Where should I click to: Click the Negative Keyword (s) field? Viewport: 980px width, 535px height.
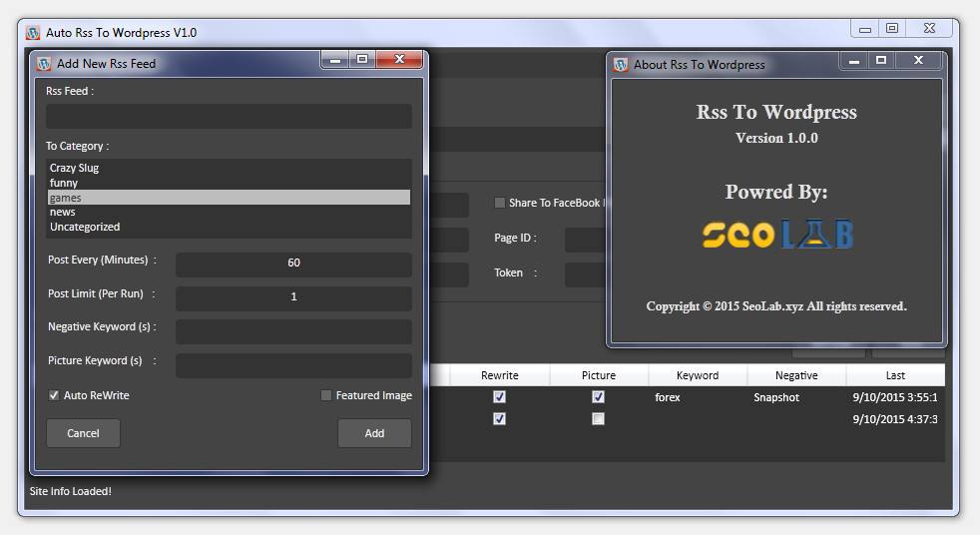click(x=293, y=331)
